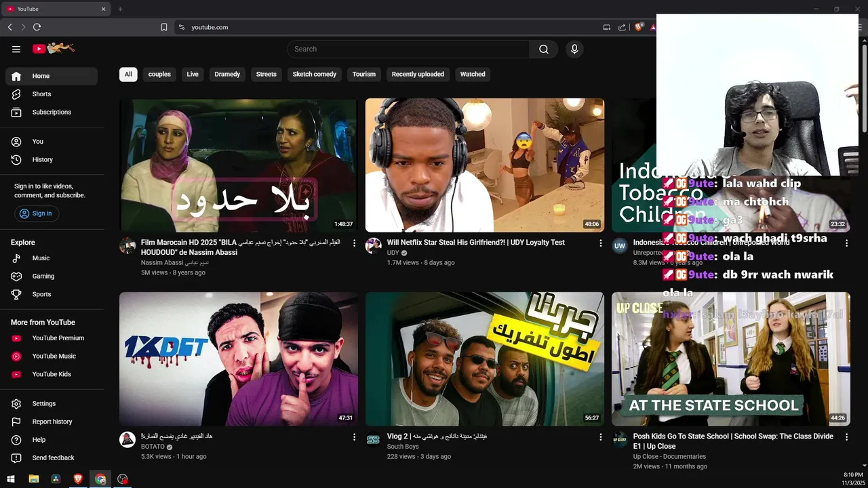Select the couples filter chip
This screenshot has height=488, width=868.
click(x=159, y=75)
